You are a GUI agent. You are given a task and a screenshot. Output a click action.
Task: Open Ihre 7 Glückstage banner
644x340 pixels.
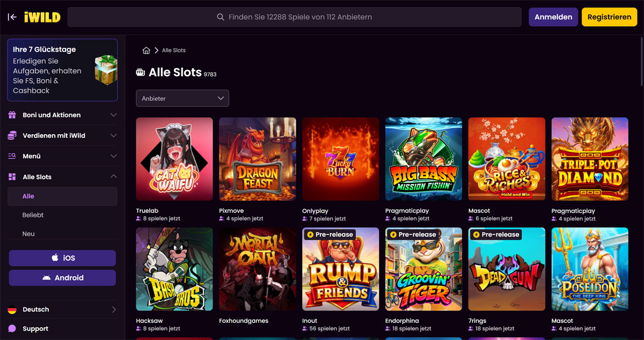(x=62, y=70)
